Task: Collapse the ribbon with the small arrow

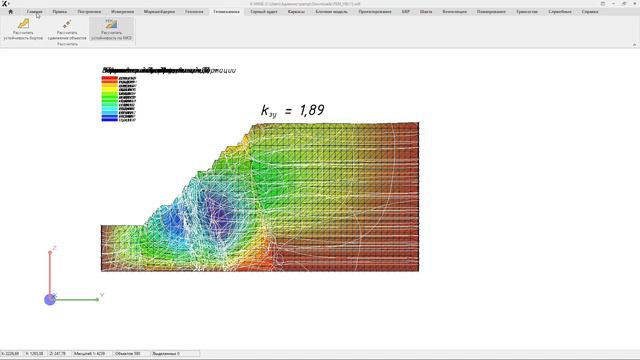Action: click(x=634, y=44)
